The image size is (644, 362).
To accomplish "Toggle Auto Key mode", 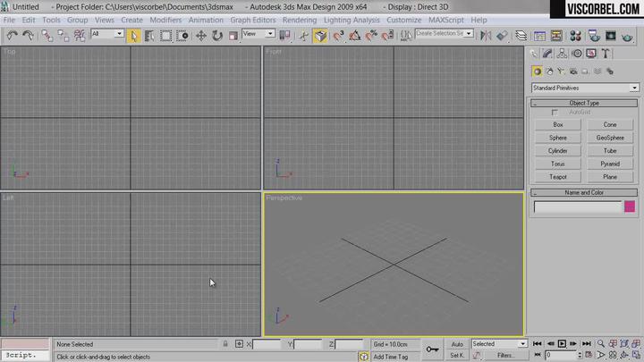I will coord(457,344).
